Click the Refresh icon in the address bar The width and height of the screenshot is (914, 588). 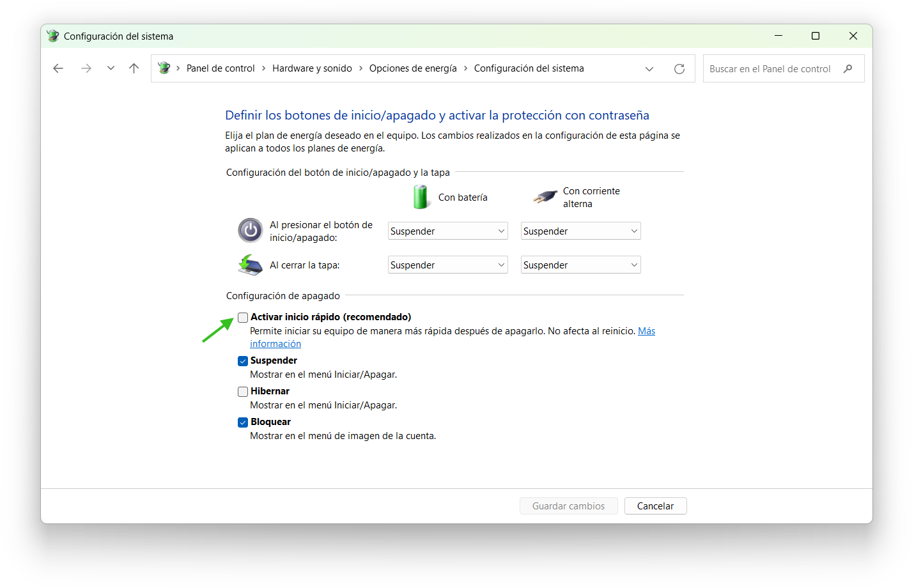pyautogui.click(x=679, y=68)
